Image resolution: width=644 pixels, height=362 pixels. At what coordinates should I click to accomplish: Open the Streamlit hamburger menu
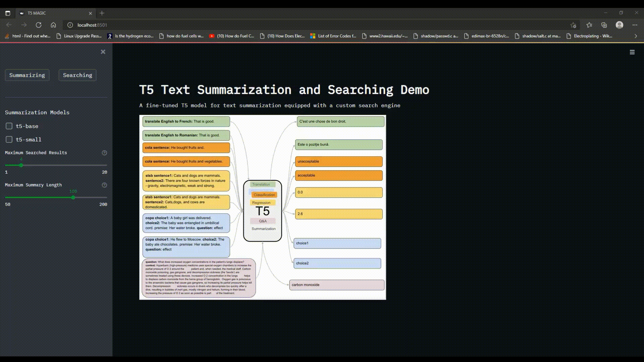coord(632,52)
